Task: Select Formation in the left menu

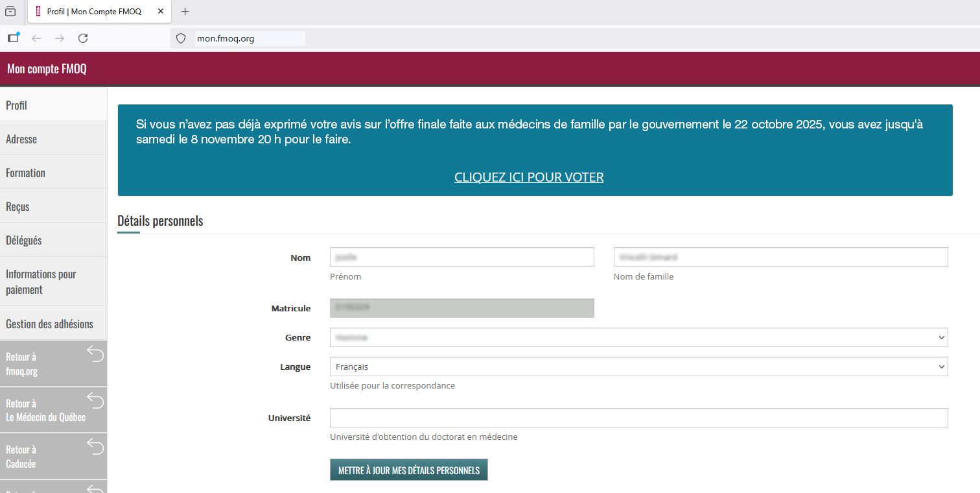Action: click(26, 173)
